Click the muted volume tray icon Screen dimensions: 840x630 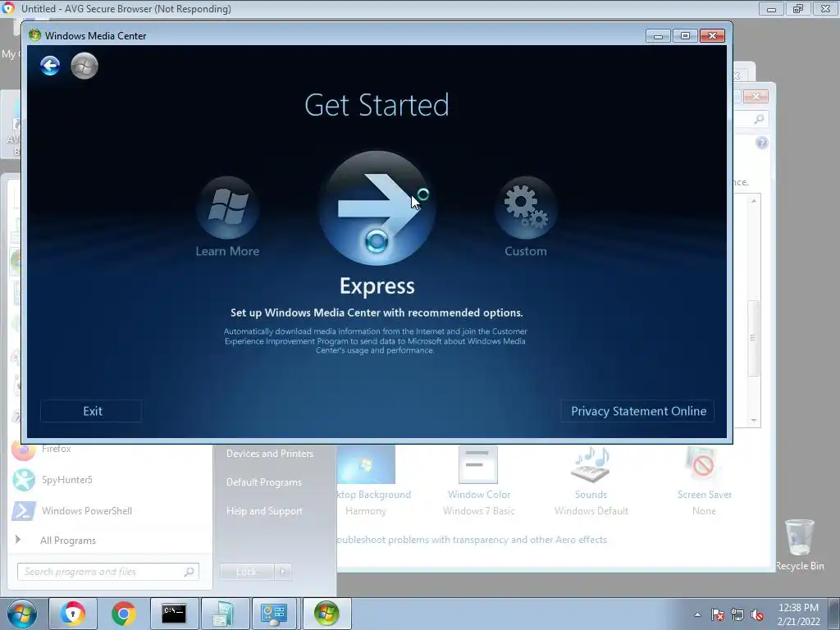[x=757, y=614]
